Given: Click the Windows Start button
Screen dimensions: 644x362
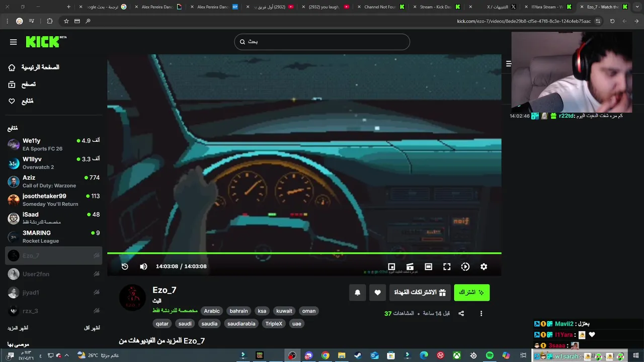Looking at the screenshot, I should point(636,355).
